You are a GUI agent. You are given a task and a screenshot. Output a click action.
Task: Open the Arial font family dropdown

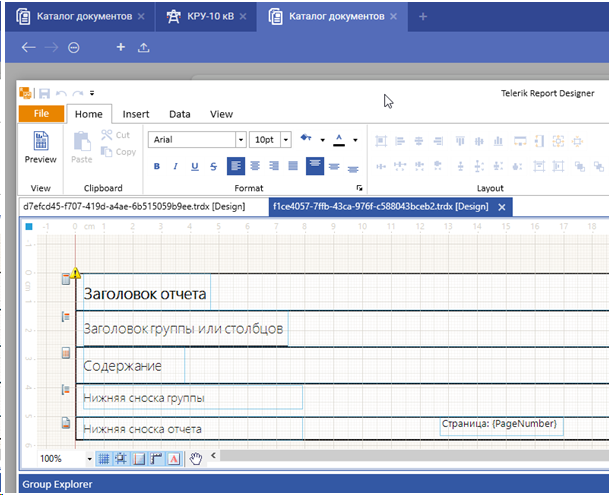[240, 140]
